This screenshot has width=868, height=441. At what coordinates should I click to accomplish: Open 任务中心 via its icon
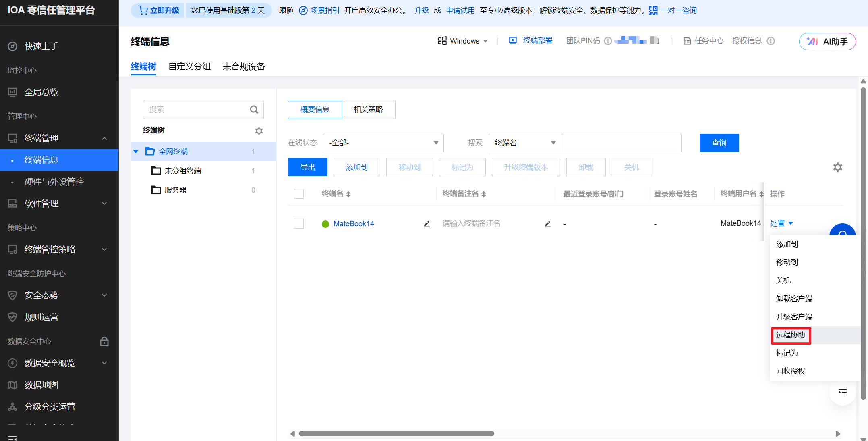point(687,40)
